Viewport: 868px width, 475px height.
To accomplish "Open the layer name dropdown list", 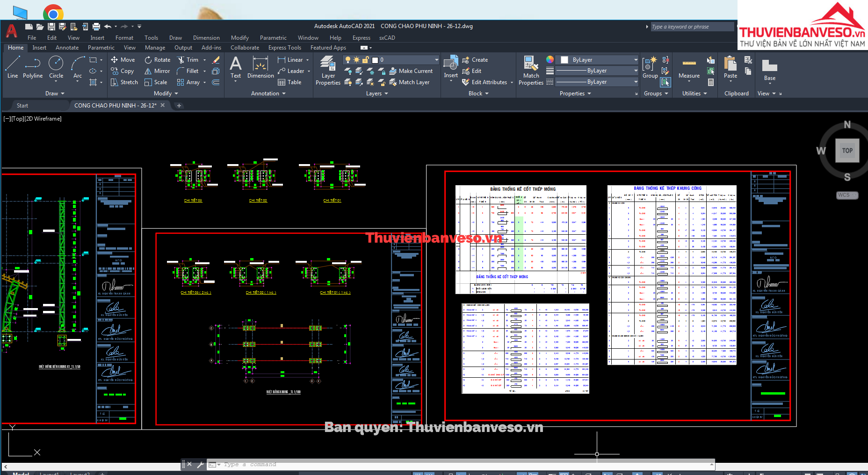I will (x=436, y=60).
